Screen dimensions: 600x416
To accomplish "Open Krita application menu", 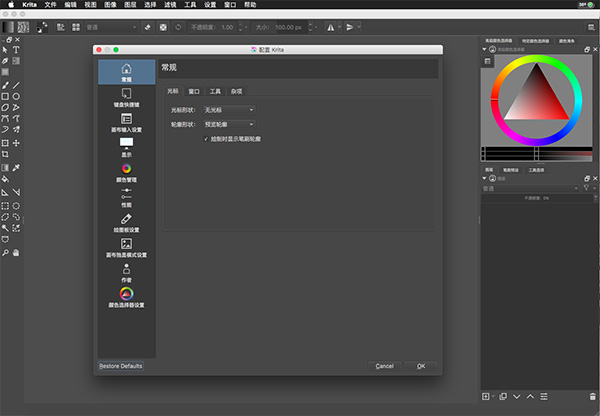I will click(x=29, y=5).
